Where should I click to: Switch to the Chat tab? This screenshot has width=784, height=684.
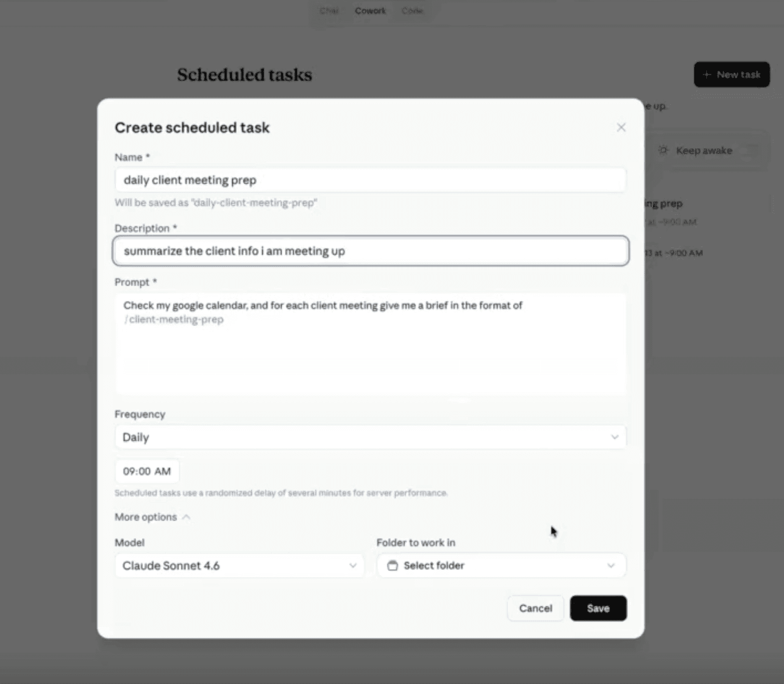tap(329, 10)
